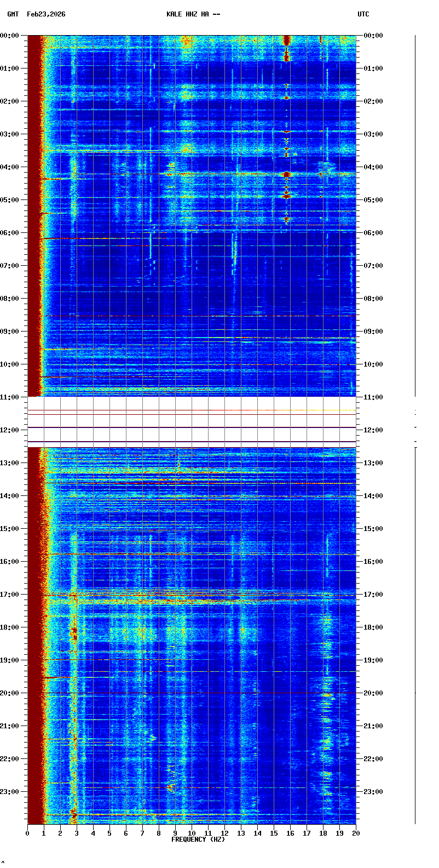Select the 17:00 marker on right time axis
Image resolution: width=439 pixels, height=868 pixels.
point(374,595)
